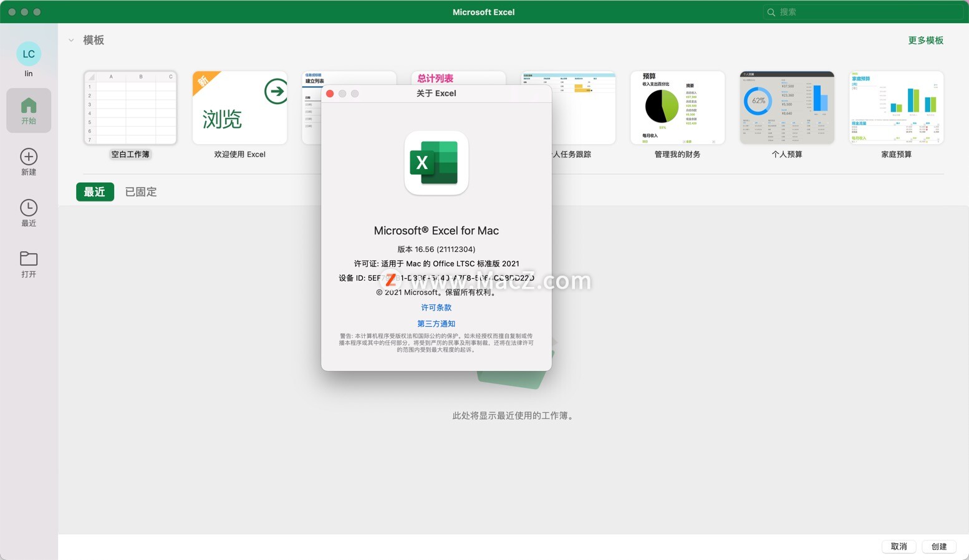Open the 更多模板 link
This screenshot has width=969, height=560.
925,40
